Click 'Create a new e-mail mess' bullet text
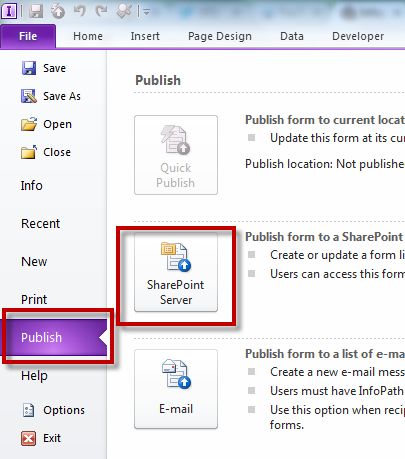Screen dimensions: 405x459 tap(337, 372)
